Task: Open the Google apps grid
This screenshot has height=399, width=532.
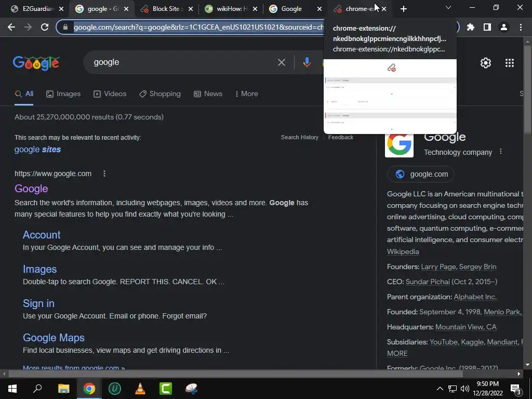Action: [510, 63]
